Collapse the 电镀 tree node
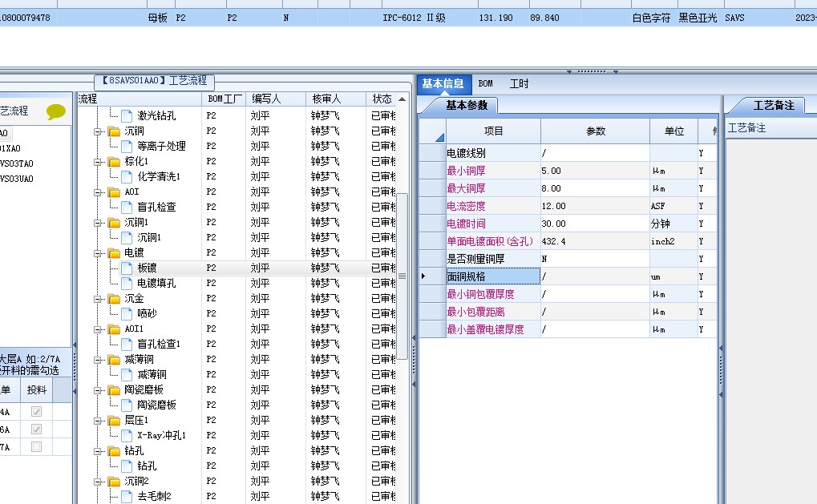The width and height of the screenshot is (817, 504). (x=98, y=253)
